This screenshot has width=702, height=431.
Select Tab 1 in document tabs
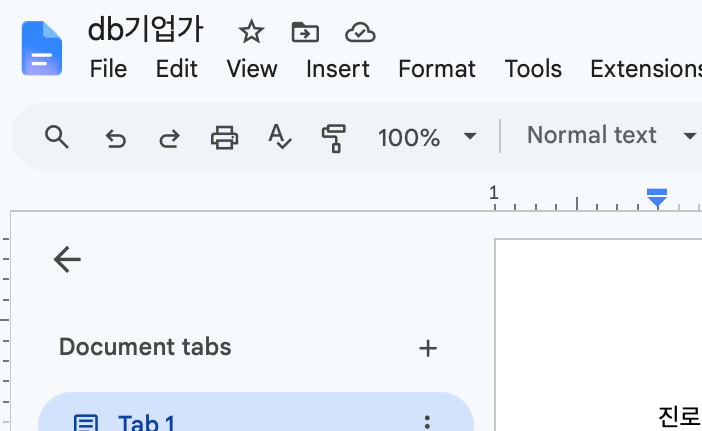(x=256, y=412)
